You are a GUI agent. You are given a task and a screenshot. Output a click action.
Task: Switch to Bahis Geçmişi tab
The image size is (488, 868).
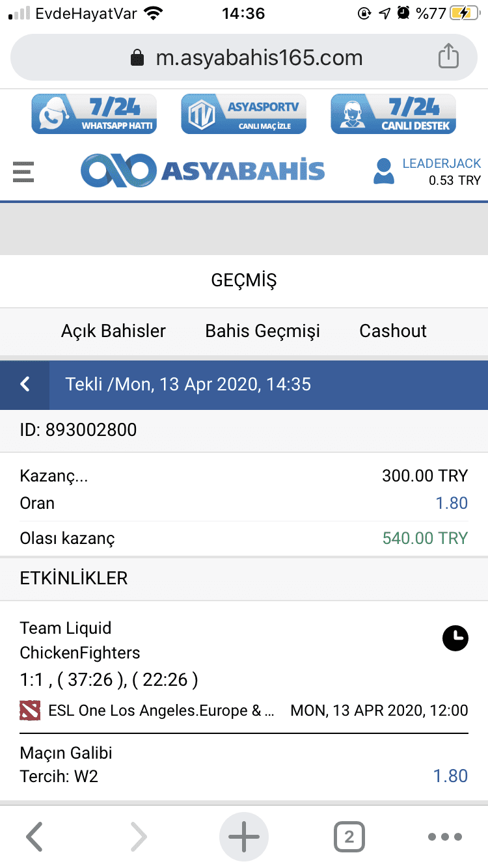tap(263, 331)
